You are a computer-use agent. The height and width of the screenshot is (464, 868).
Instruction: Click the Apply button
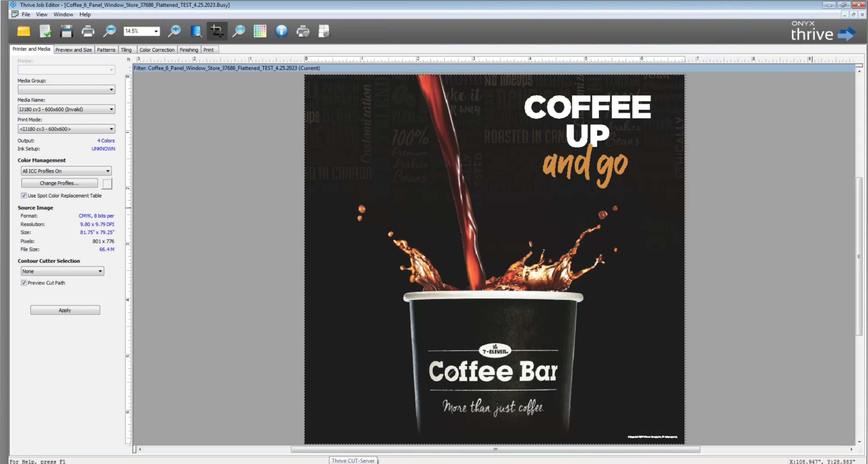point(65,310)
